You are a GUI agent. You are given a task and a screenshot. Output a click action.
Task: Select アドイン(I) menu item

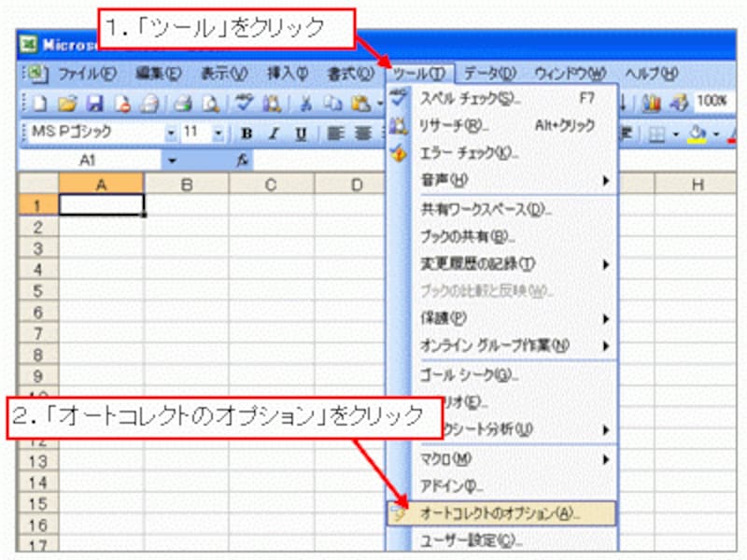501,486
